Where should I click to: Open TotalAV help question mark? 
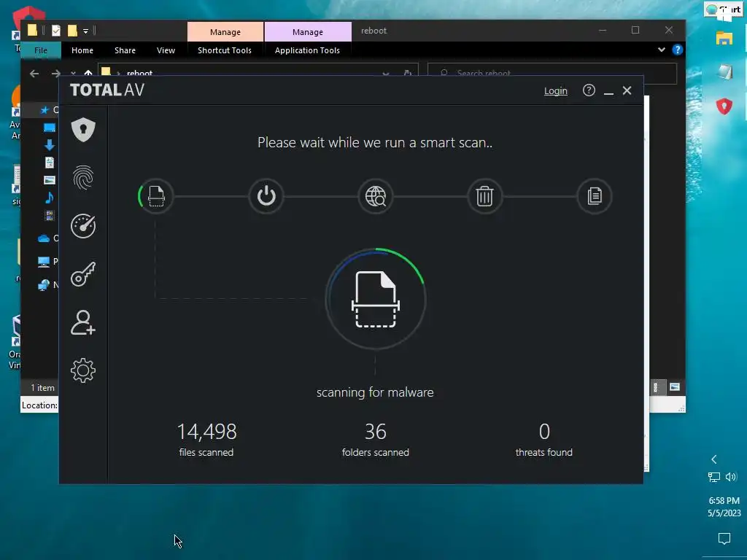589,90
